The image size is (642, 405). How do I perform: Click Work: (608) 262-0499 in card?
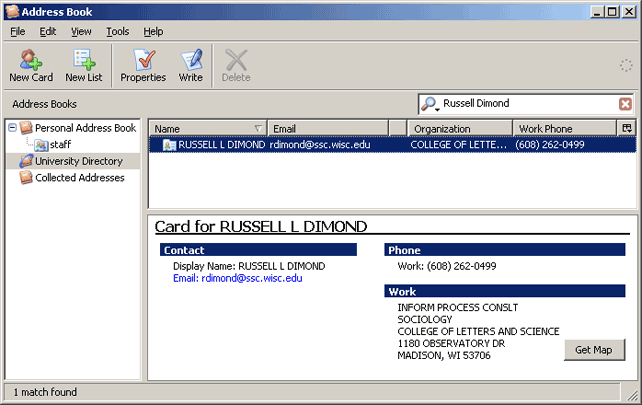447,266
